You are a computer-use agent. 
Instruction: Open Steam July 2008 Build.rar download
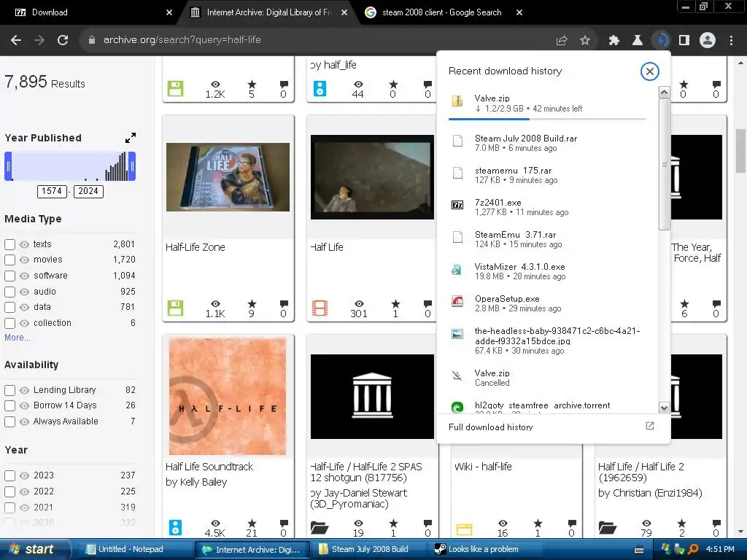[x=548, y=143]
